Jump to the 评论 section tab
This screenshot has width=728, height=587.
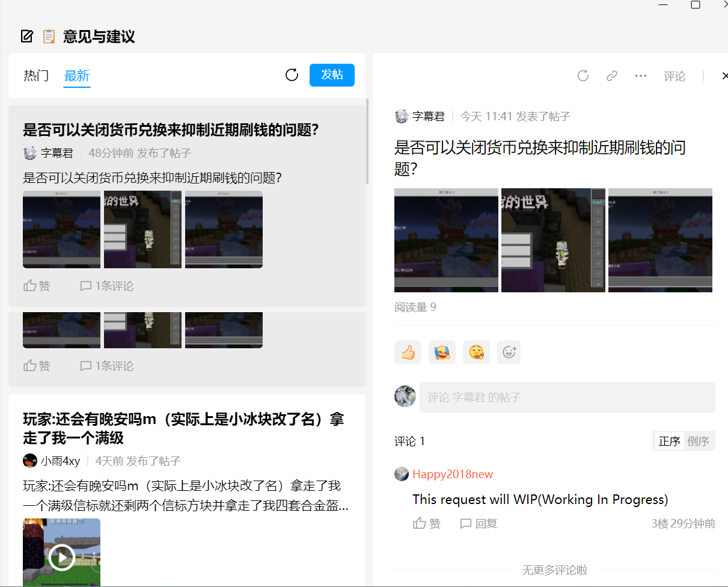point(674,76)
